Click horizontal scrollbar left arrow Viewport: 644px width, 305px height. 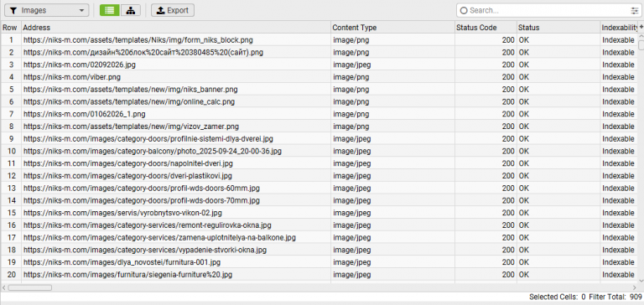pos(3,287)
